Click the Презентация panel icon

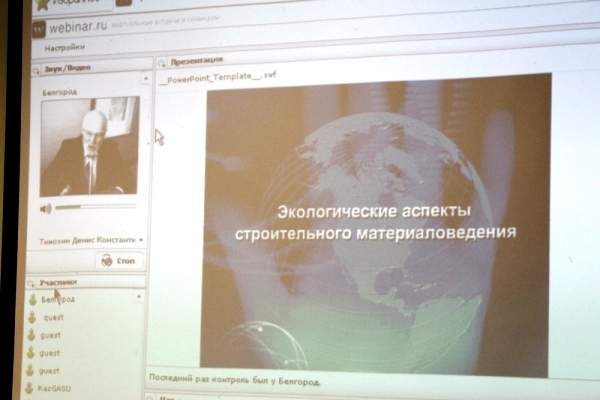pyautogui.click(x=162, y=62)
